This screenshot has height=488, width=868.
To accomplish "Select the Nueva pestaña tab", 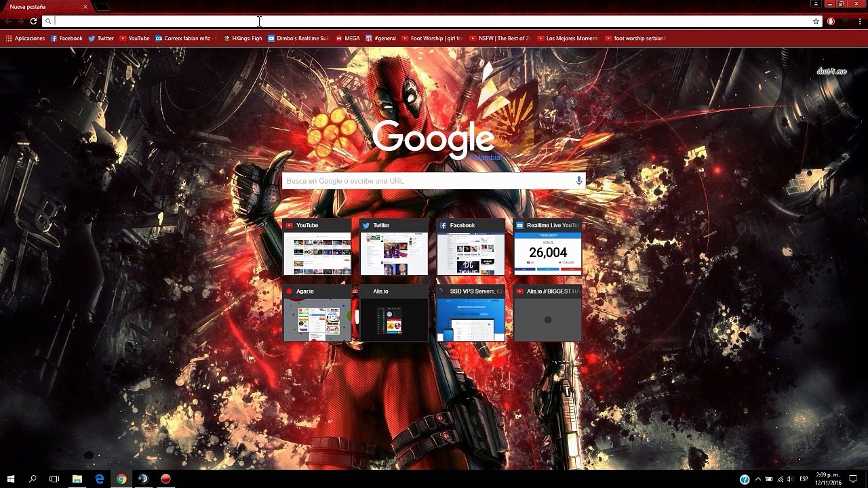I will tap(46, 7).
